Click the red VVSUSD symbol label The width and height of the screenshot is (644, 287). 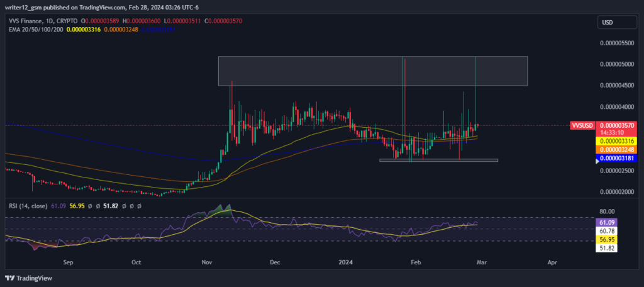[x=583, y=125]
